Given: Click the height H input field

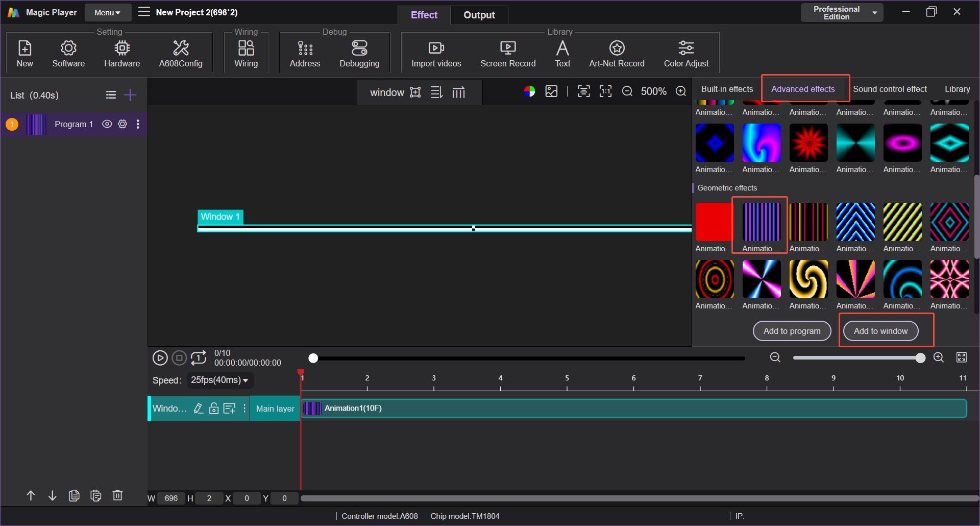Looking at the screenshot, I should [209, 498].
